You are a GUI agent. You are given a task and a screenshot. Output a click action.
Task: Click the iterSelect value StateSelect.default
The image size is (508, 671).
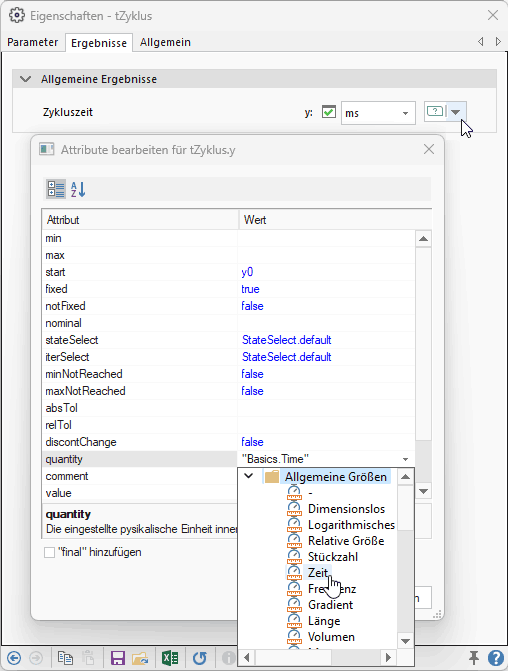tap(287, 357)
